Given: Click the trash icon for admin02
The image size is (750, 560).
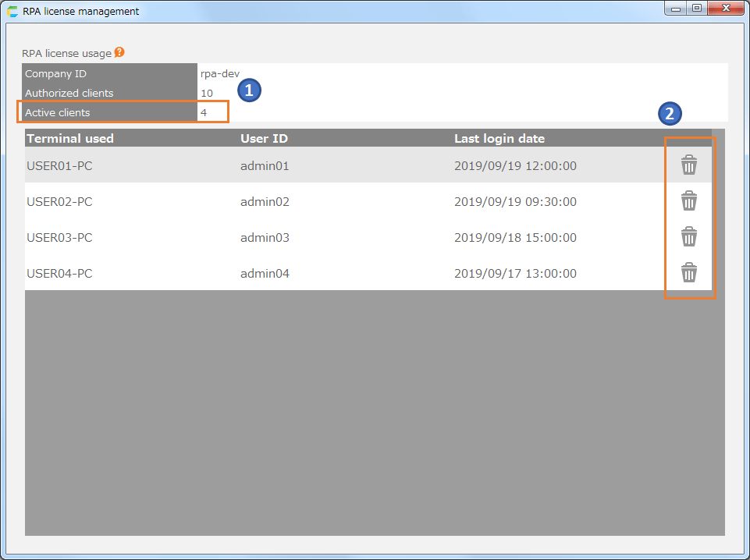Looking at the screenshot, I should coord(688,201).
